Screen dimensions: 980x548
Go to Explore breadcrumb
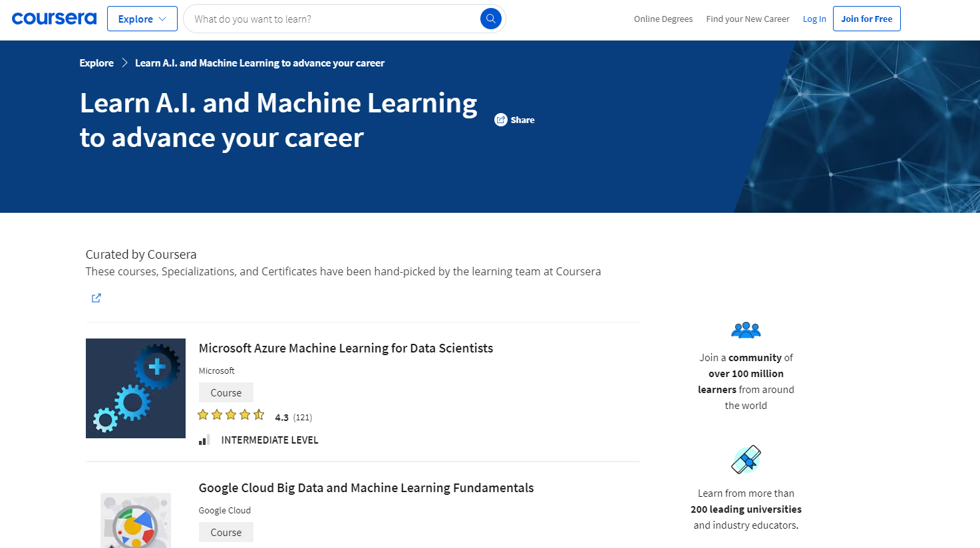point(96,63)
